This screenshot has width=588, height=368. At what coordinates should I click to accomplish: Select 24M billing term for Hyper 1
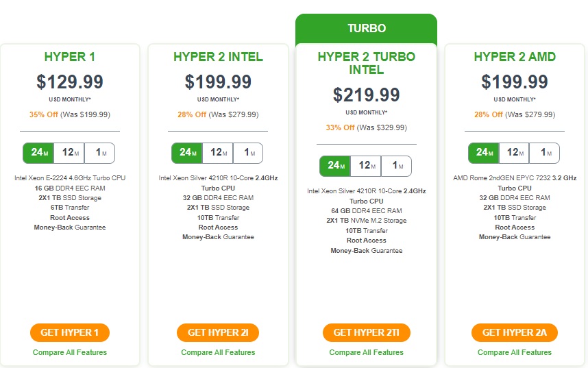coord(38,153)
